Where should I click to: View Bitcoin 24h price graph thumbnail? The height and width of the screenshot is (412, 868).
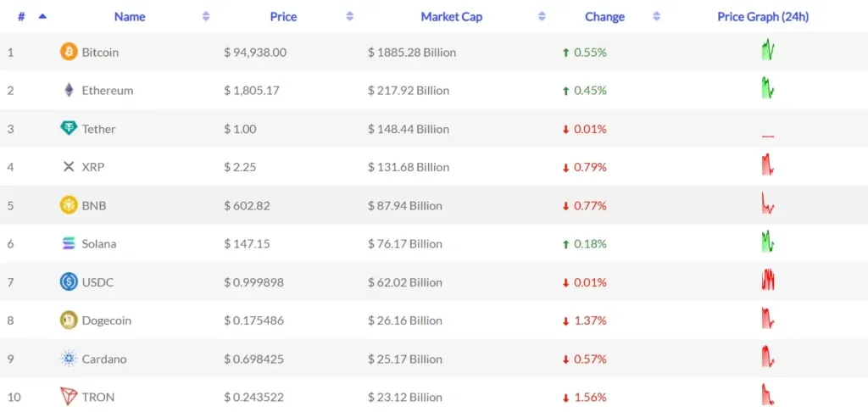pos(767,51)
